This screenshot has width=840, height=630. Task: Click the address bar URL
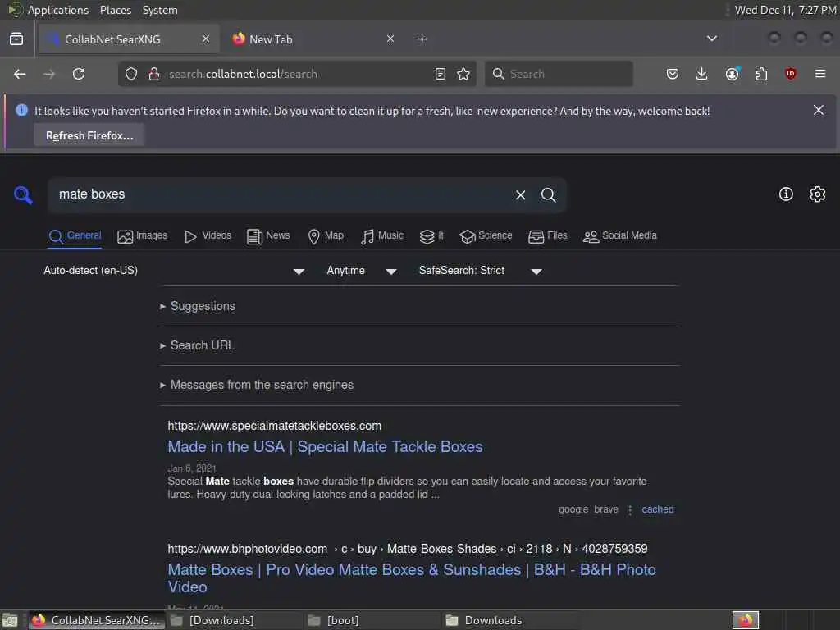[243, 74]
